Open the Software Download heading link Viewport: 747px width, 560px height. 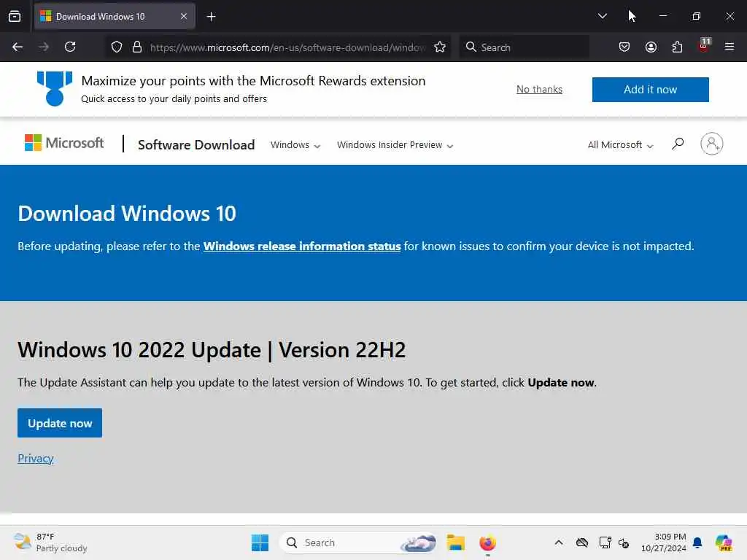(x=196, y=145)
